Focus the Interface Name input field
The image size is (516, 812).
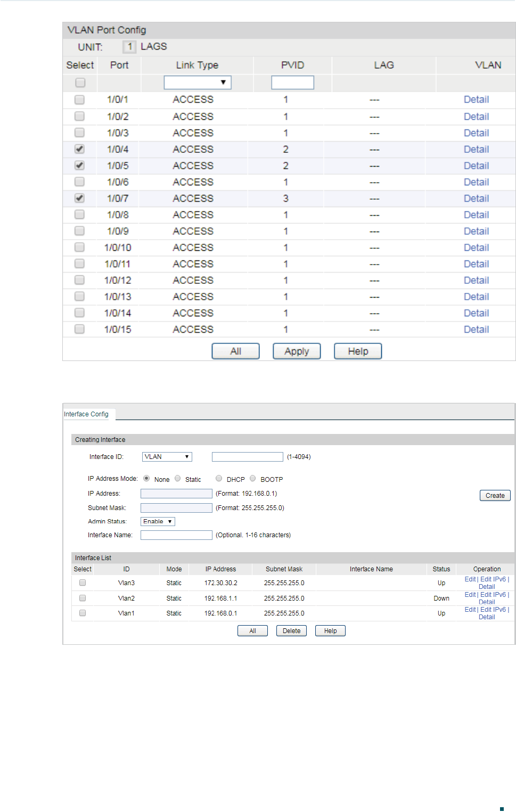pyautogui.click(x=176, y=535)
